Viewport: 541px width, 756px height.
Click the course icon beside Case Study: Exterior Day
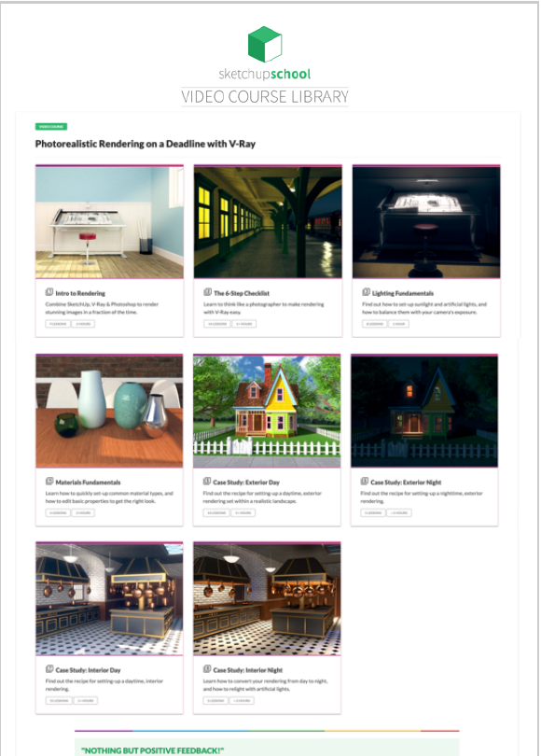[x=207, y=482]
